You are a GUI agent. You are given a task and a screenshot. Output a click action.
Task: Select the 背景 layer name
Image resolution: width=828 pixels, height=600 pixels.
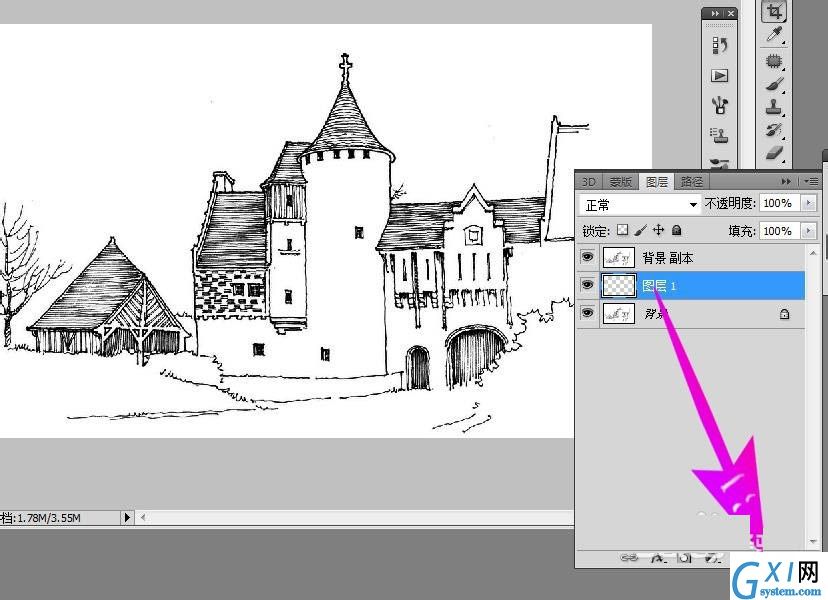655,314
